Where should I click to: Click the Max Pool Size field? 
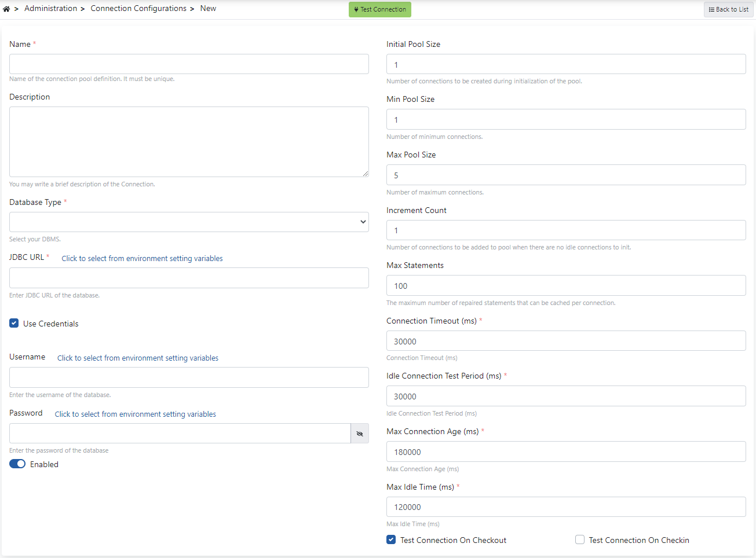566,175
